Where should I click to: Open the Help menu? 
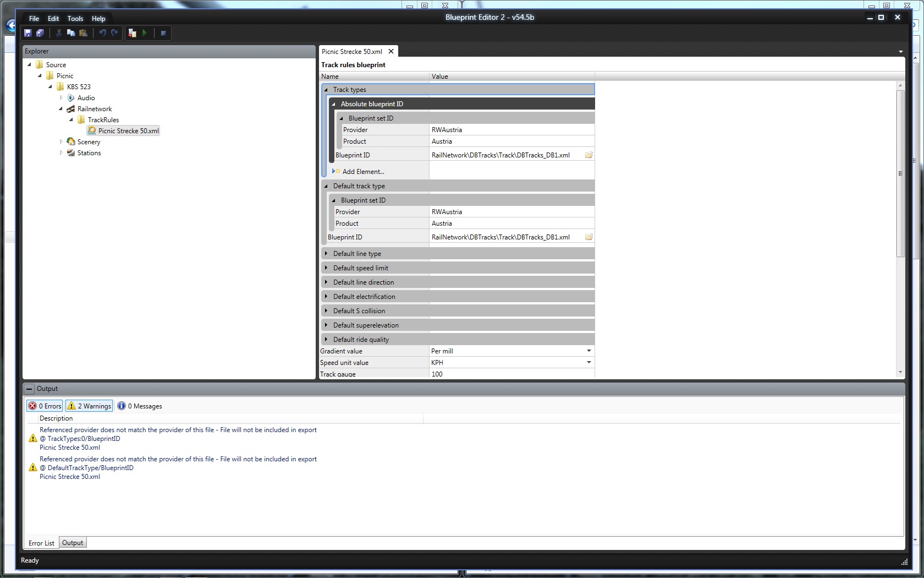click(x=98, y=18)
